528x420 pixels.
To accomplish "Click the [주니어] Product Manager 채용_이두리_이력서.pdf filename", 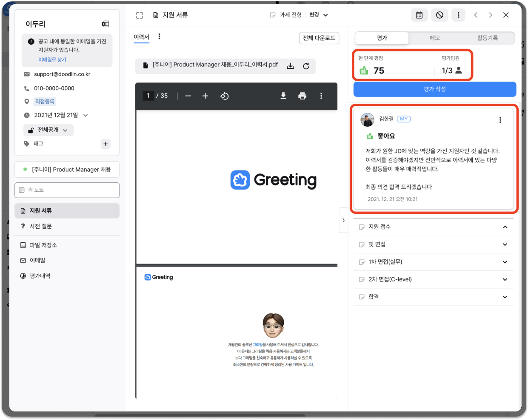I will point(215,65).
